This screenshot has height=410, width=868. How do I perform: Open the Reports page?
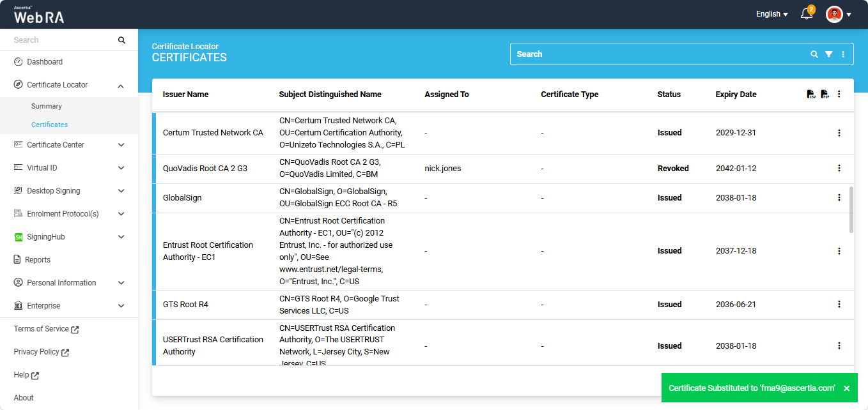pyautogui.click(x=38, y=260)
